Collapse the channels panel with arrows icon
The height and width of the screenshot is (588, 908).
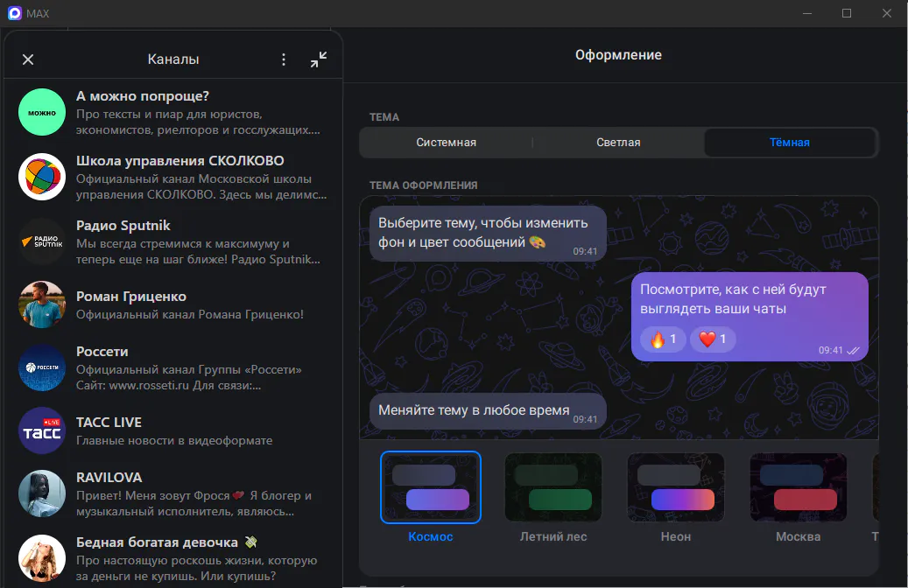(319, 59)
